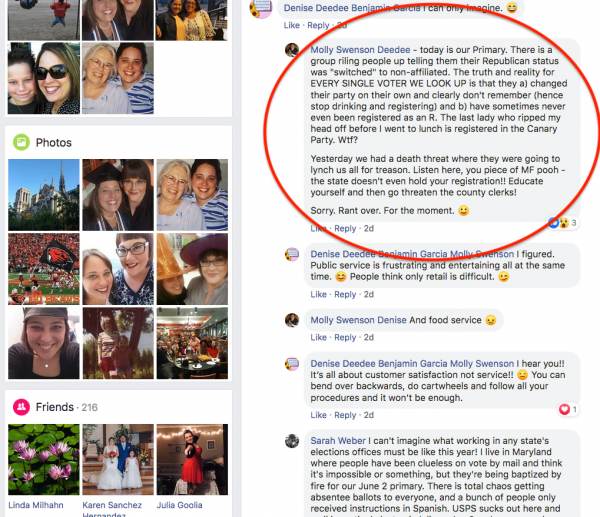Open the Friends section heading
This screenshot has width=600, height=517.
tap(54, 407)
